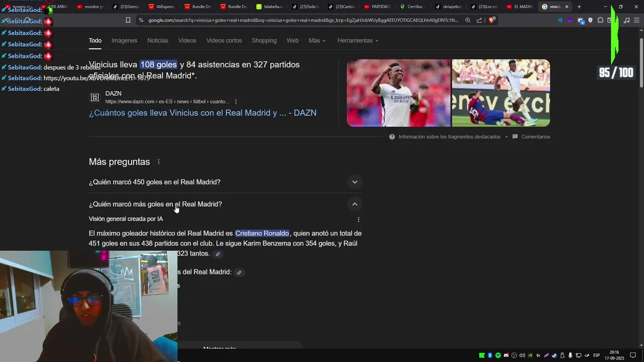Open the Spotify tray icon
The image size is (644, 362).
(498, 355)
